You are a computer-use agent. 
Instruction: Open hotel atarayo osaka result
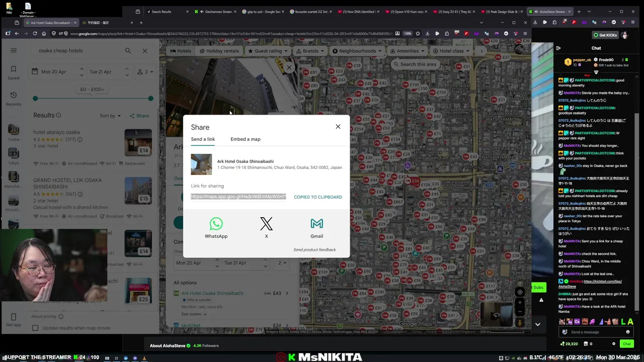point(56,132)
